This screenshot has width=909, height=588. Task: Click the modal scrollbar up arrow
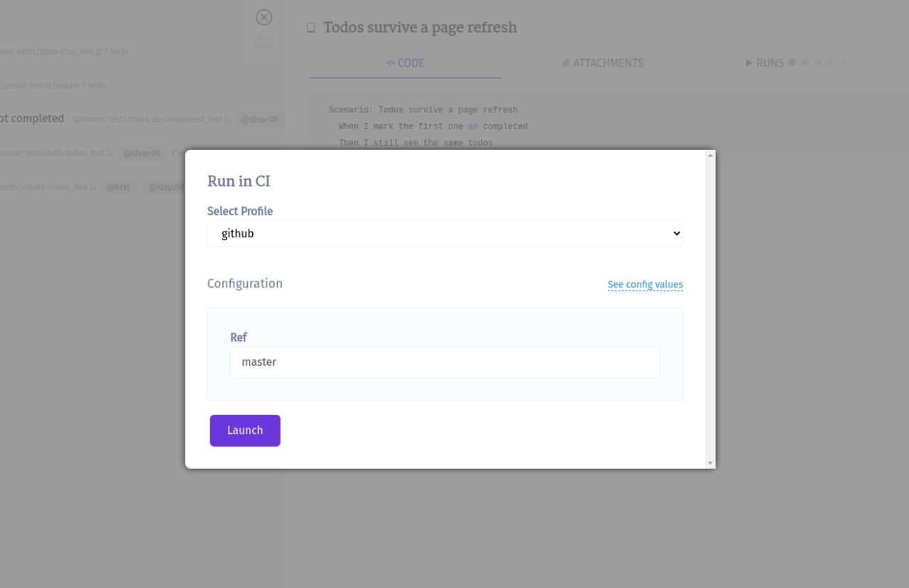point(710,155)
